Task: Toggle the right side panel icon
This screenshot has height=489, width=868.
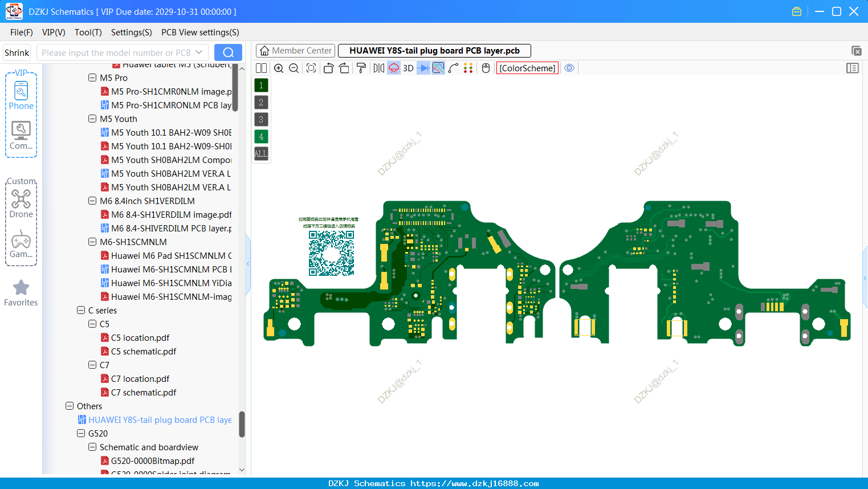Action: [853, 68]
